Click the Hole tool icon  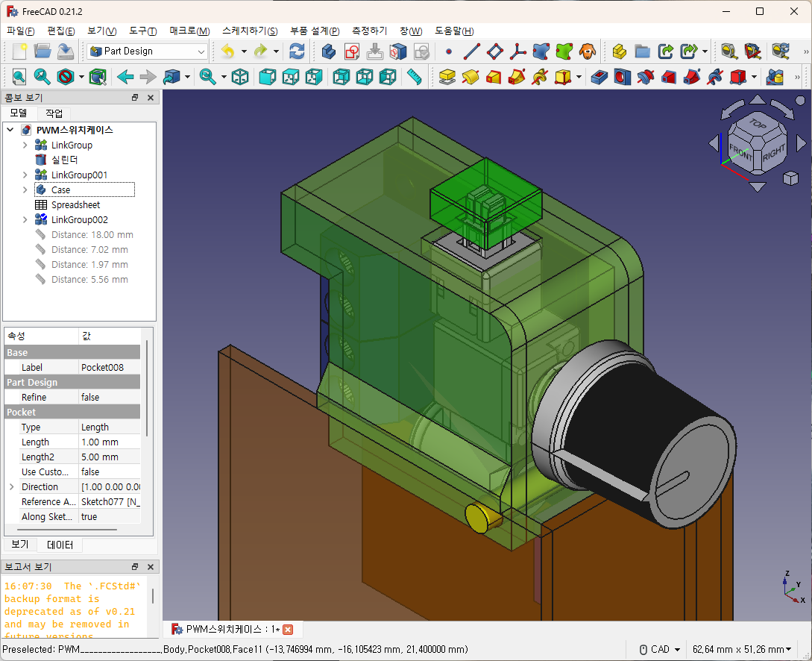[622, 77]
